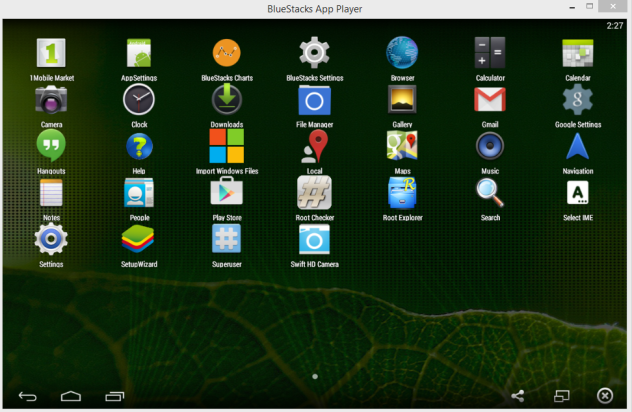Launch the SetupWizard app
The image size is (632, 412).
138,239
